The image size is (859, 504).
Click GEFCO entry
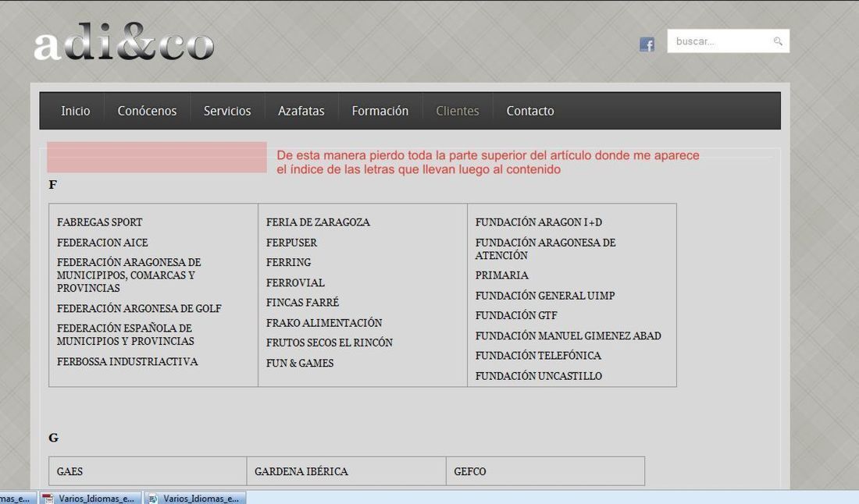470,471
